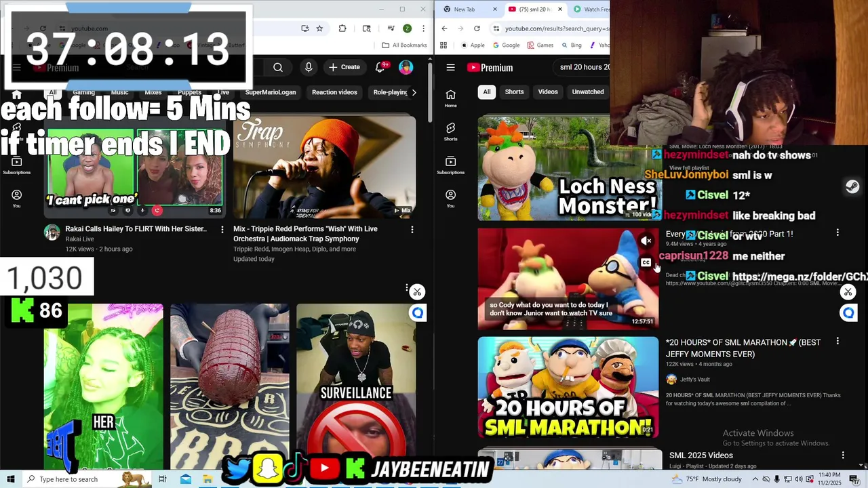Open the 20 Hours of SML Marathon thumbnail
This screenshot has width=868, height=488.
(568, 387)
